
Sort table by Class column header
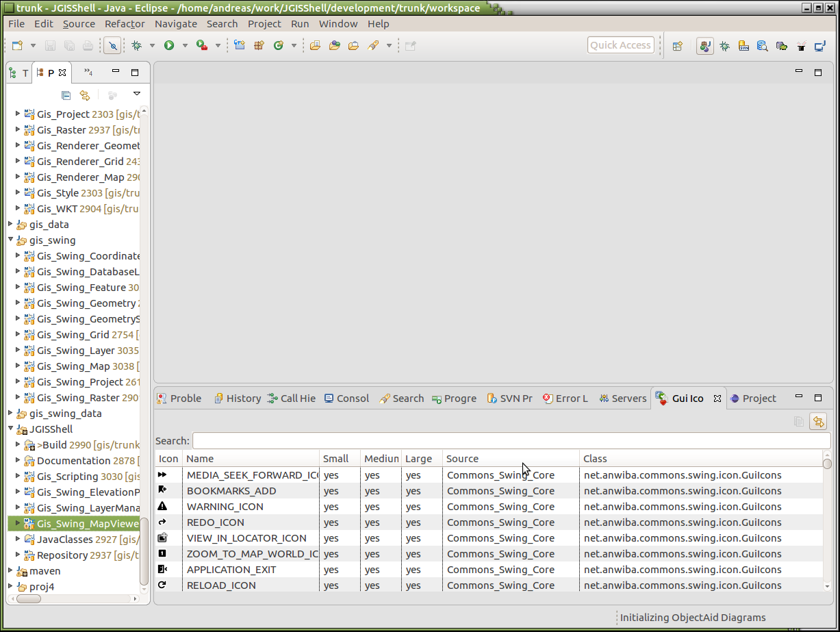pos(701,459)
